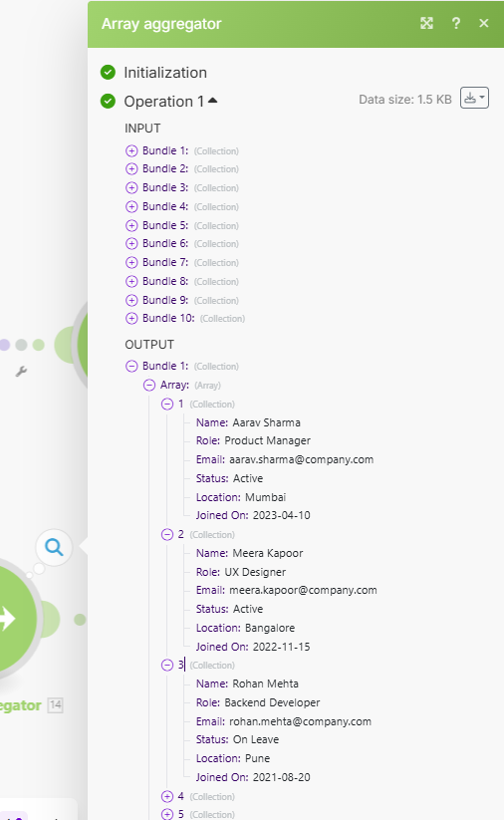Click the operations count badge 14
Image resolution: width=504 pixels, height=820 pixels.
(55, 705)
